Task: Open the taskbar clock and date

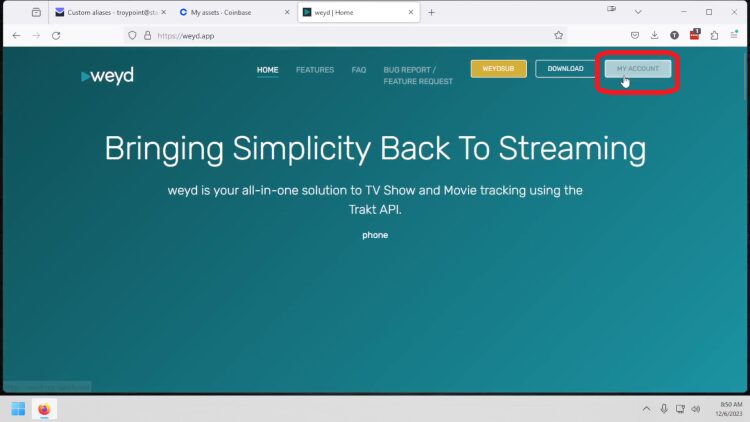Action: coord(729,409)
